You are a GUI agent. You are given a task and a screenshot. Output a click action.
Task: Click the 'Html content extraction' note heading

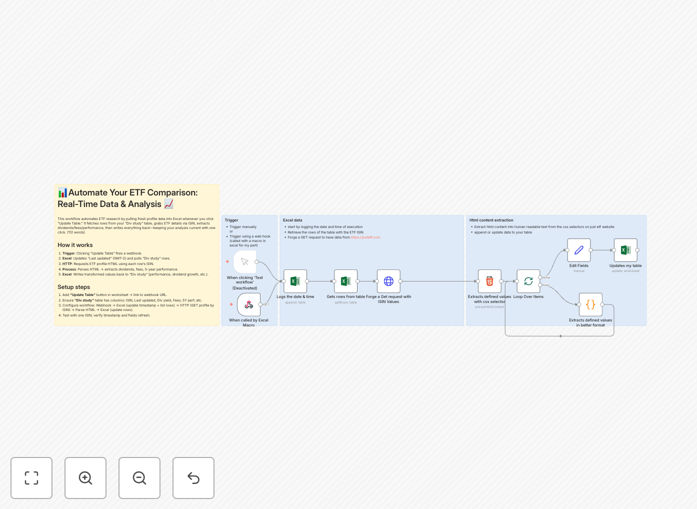pos(491,220)
